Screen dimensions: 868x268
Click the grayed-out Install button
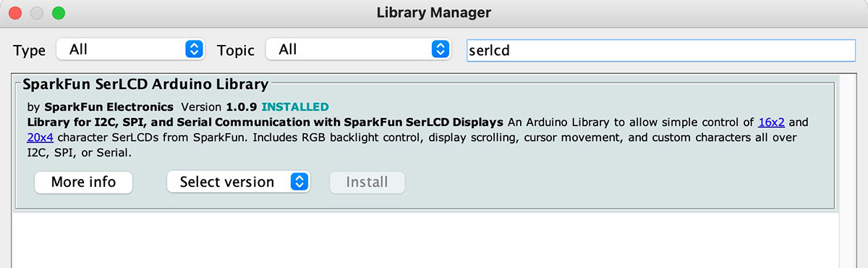point(367,182)
